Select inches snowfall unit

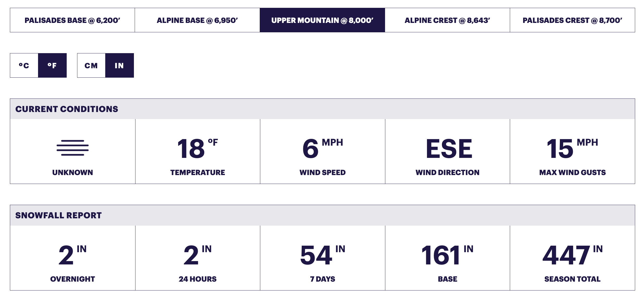[120, 65]
